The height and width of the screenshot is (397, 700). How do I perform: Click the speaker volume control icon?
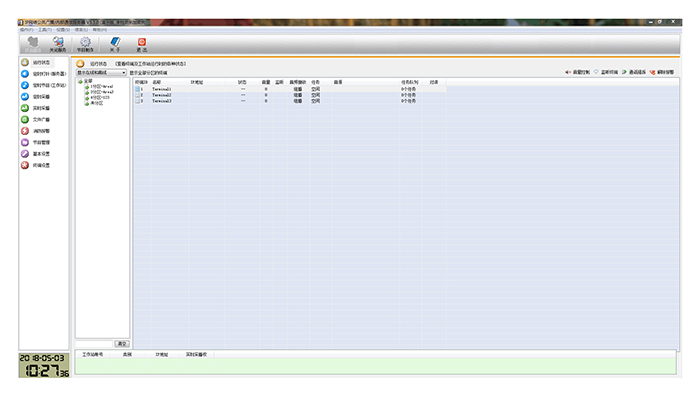coord(568,72)
